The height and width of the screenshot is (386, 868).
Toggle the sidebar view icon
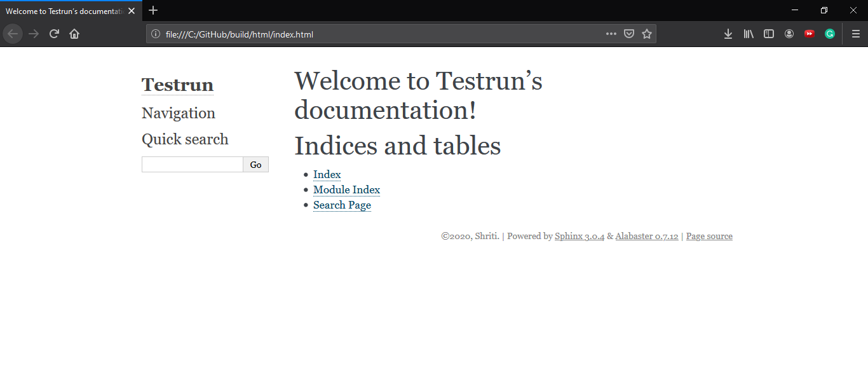pos(769,34)
